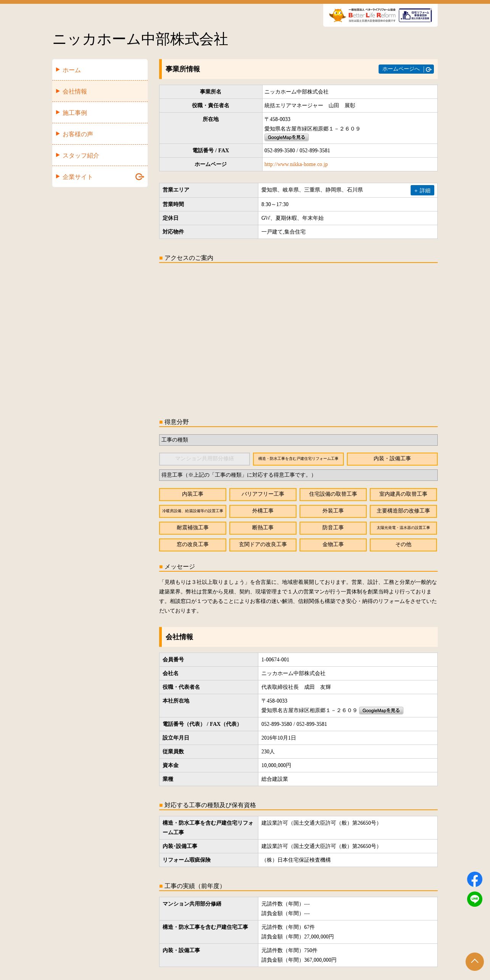490x980 pixels.
Task: Open ホーム in sidebar menu
Action: (100, 70)
